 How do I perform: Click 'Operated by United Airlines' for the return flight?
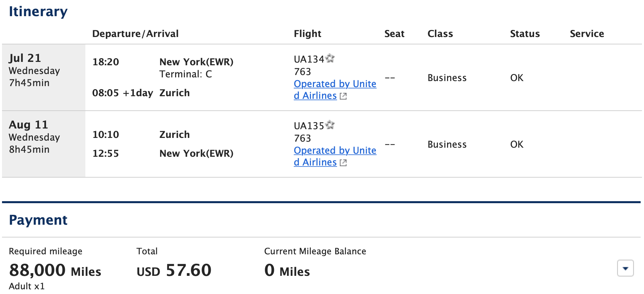tap(334, 156)
